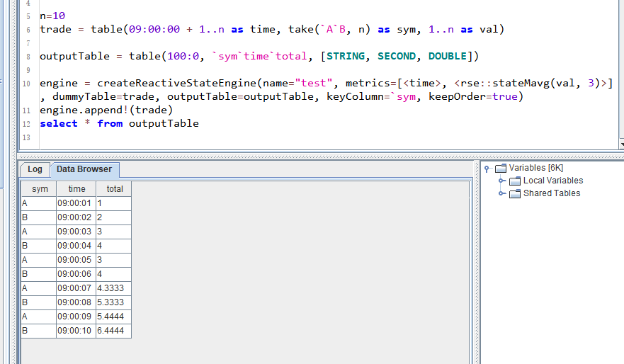Select the Data Browser tab
The height and width of the screenshot is (364, 624).
[x=84, y=169]
